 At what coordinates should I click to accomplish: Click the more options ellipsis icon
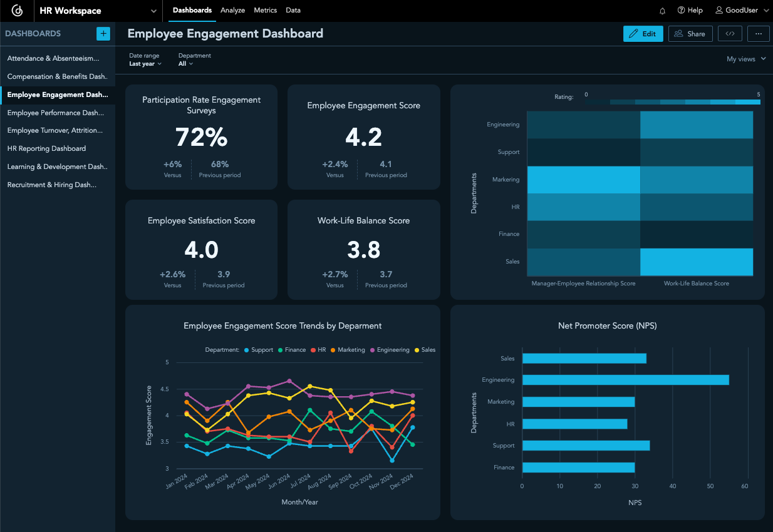coord(758,34)
